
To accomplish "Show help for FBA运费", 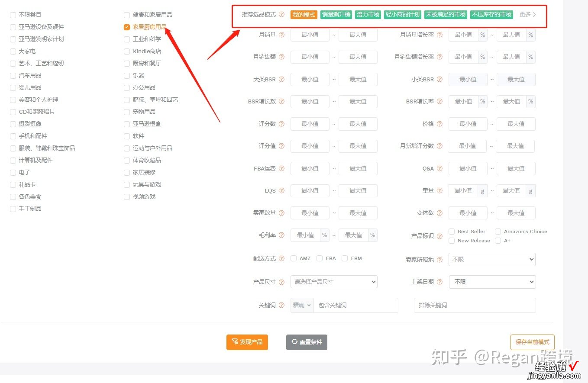I will coord(281,168).
